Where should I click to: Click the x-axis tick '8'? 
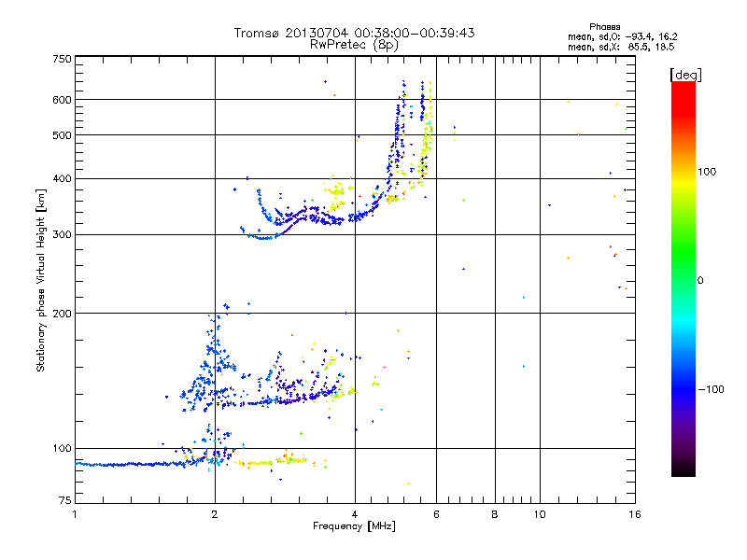(495, 514)
